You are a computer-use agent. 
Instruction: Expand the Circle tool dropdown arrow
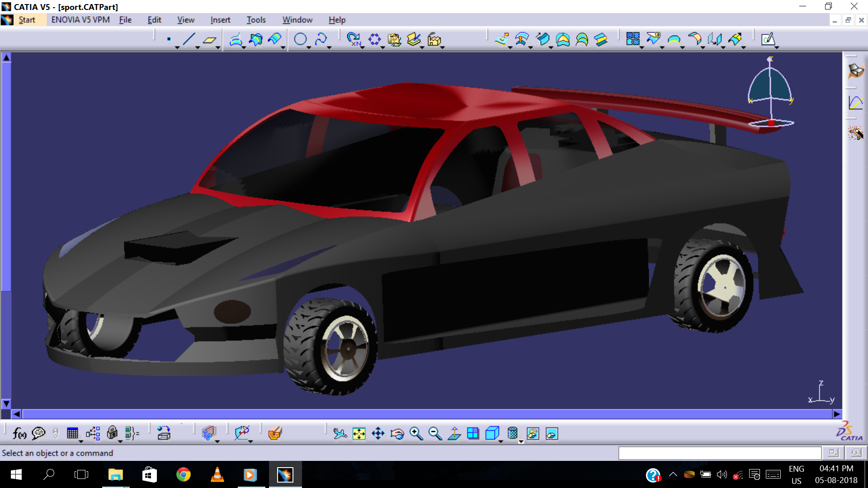point(309,47)
